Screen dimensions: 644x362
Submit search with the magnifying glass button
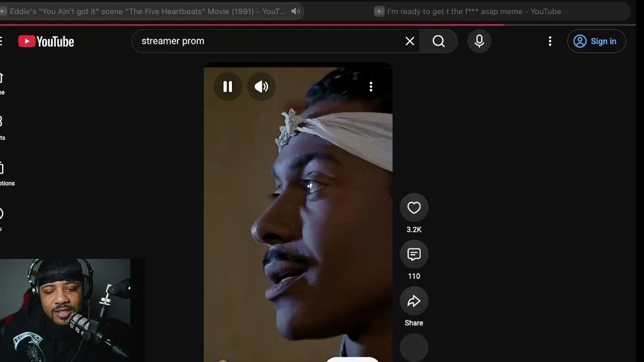click(439, 41)
